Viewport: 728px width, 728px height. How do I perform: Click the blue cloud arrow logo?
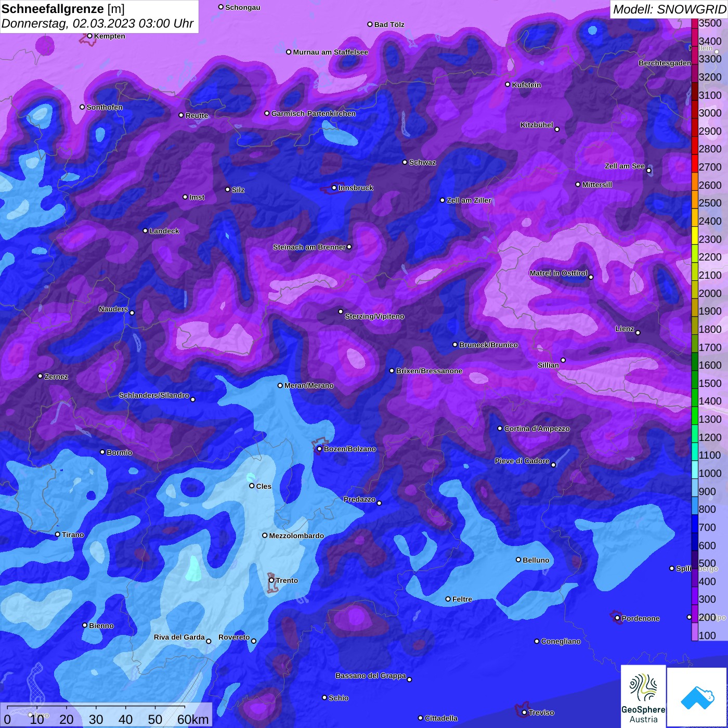point(697,697)
